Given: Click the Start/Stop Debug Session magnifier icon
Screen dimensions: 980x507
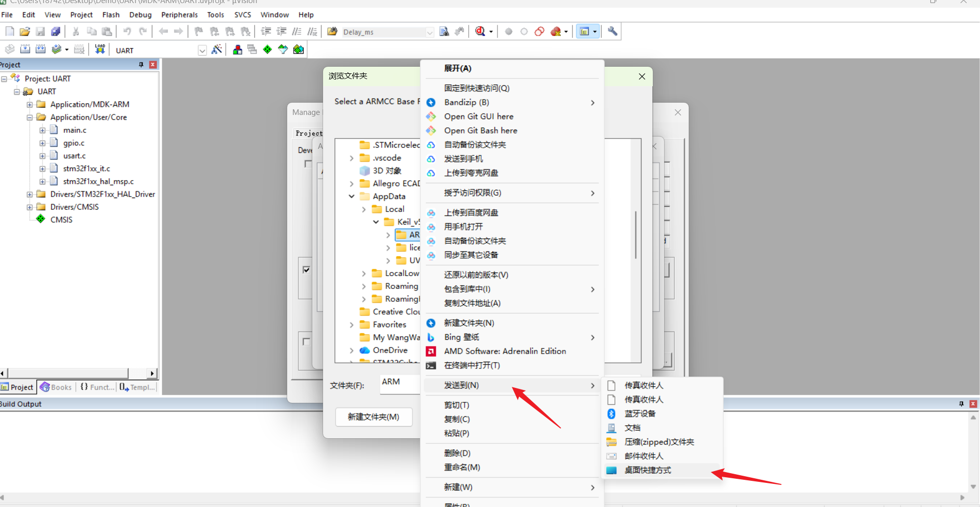Looking at the screenshot, I should pos(480,32).
